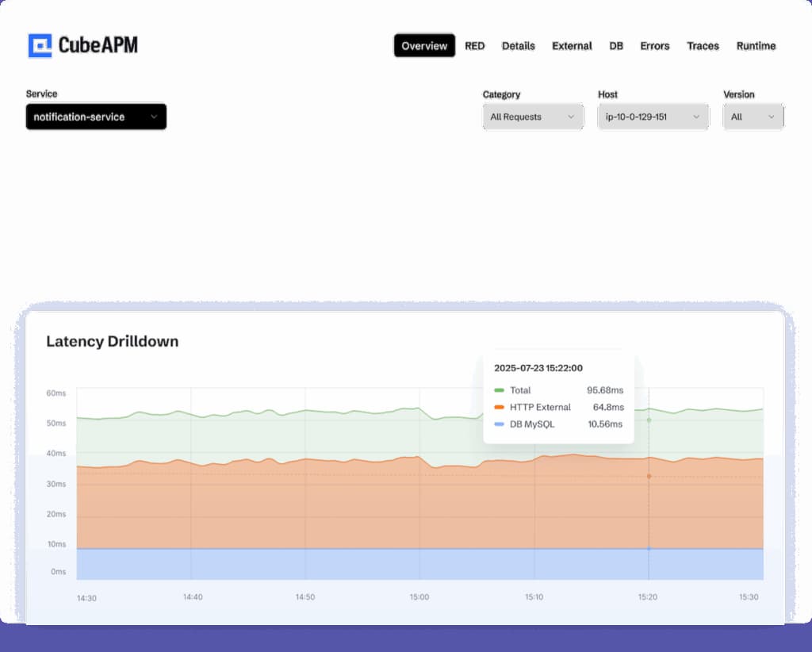Viewport: 812px width, 652px height.
Task: Click the orange HTTP External legend marker
Action: [x=499, y=407]
